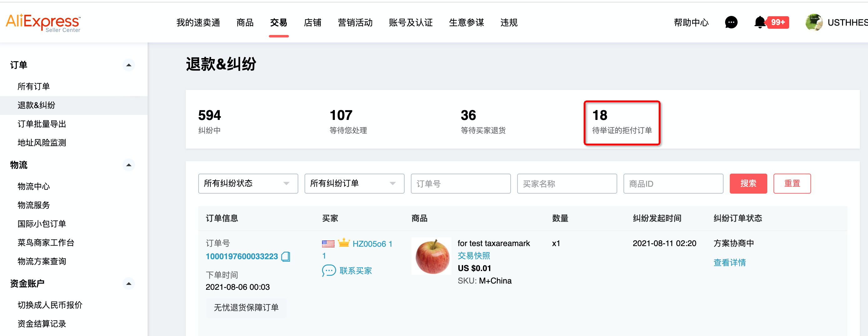Focus the 订单号 input field

click(x=461, y=184)
